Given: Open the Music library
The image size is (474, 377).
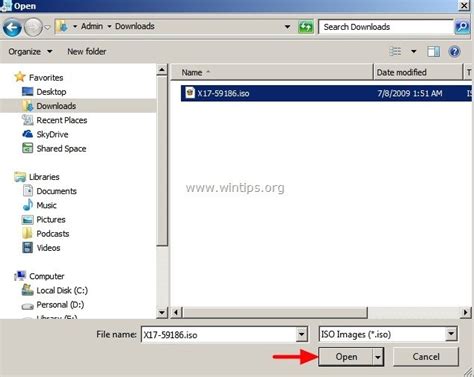Looking at the screenshot, I should [46, 205].
